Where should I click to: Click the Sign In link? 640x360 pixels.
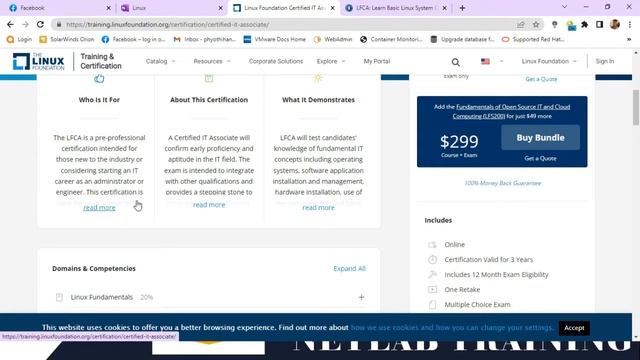(604, 61)
